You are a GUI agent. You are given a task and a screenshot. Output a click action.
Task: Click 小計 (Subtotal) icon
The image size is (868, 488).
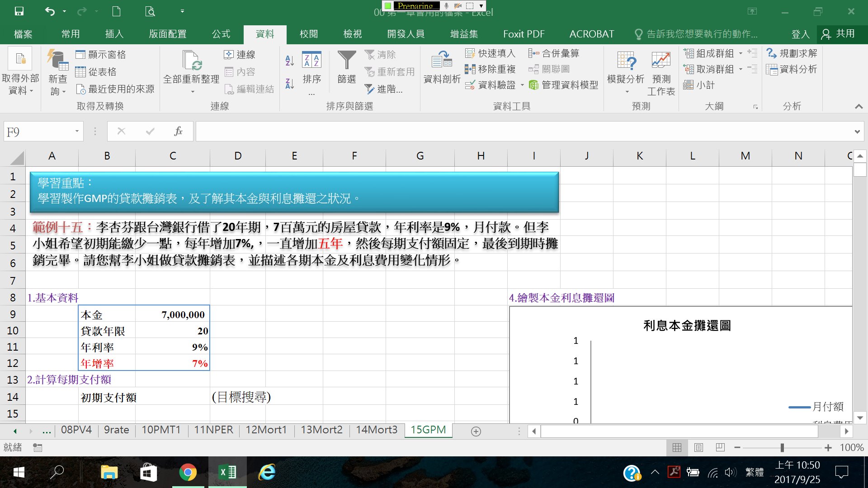689,85
